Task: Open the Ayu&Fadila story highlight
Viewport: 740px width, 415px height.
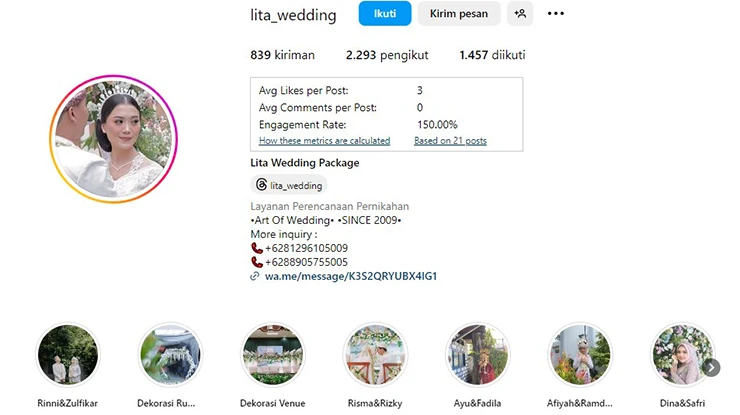Action: tap(478, 355)
